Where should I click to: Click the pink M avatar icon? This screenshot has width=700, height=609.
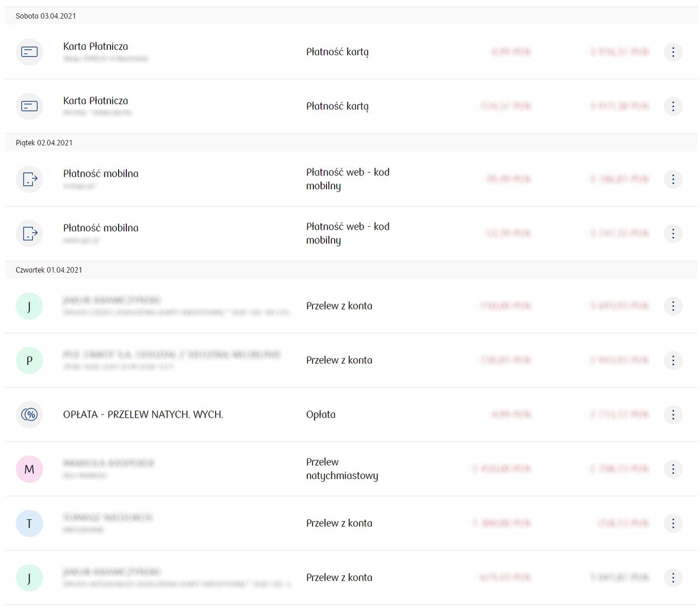point(30,469)
